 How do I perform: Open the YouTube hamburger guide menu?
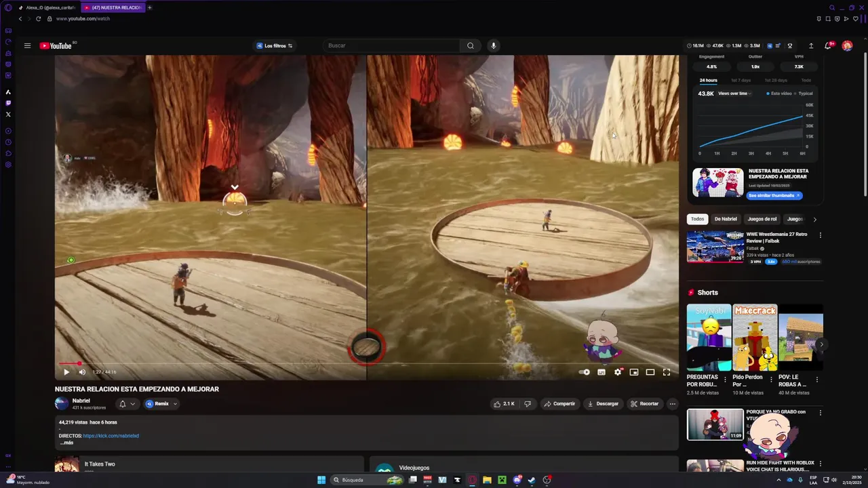[x=27, y=46]
